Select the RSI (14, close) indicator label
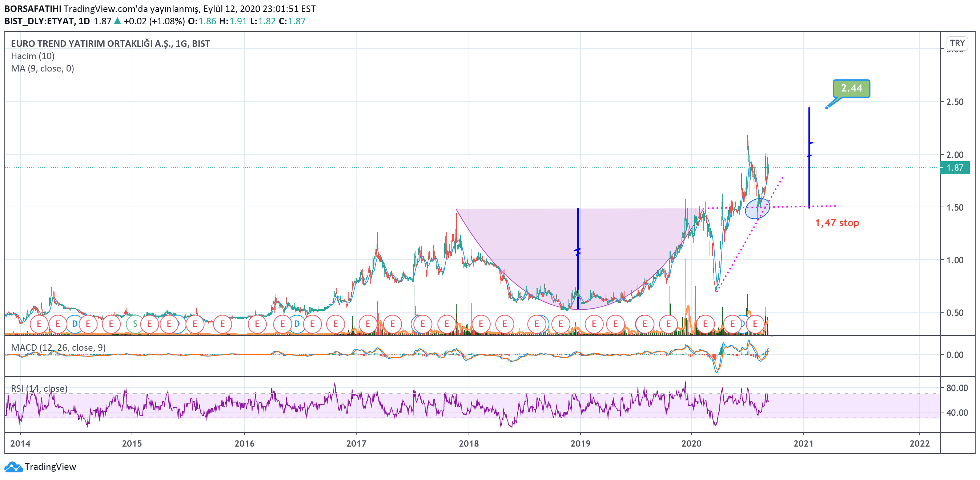980x480 pixels. [x=39, y=389]
